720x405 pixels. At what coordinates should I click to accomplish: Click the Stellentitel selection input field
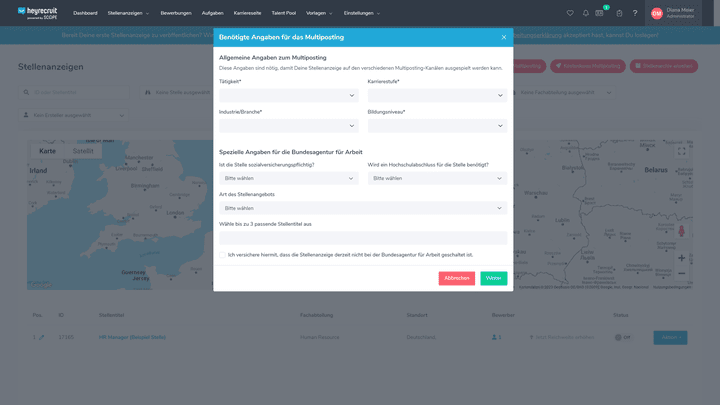[x=363, y=238]
